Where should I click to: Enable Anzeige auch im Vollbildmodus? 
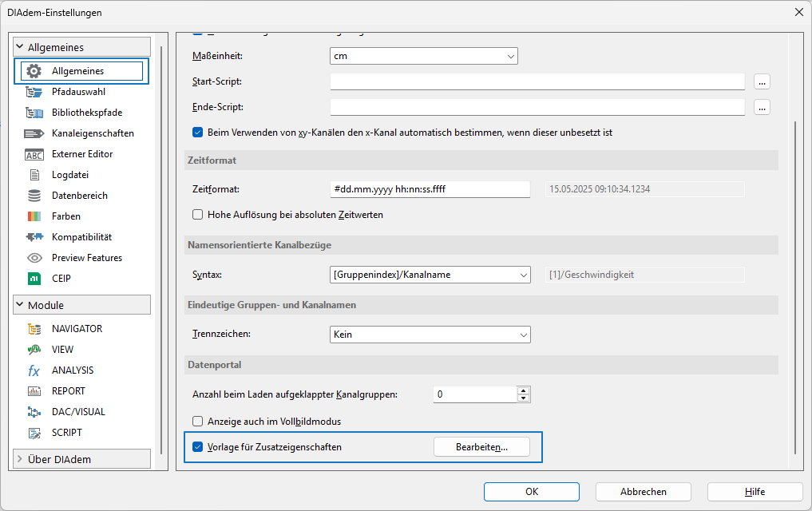click(197, 422)
